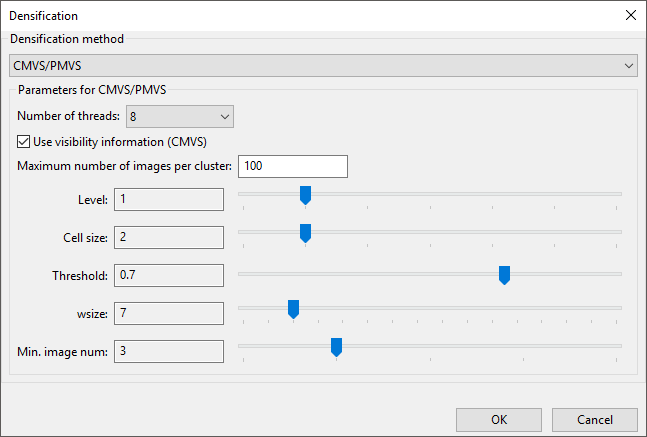Toggle Use visibility information (CMVS) checkbox
This screenshot has height=437, width=647.
(x=25, y=142)
